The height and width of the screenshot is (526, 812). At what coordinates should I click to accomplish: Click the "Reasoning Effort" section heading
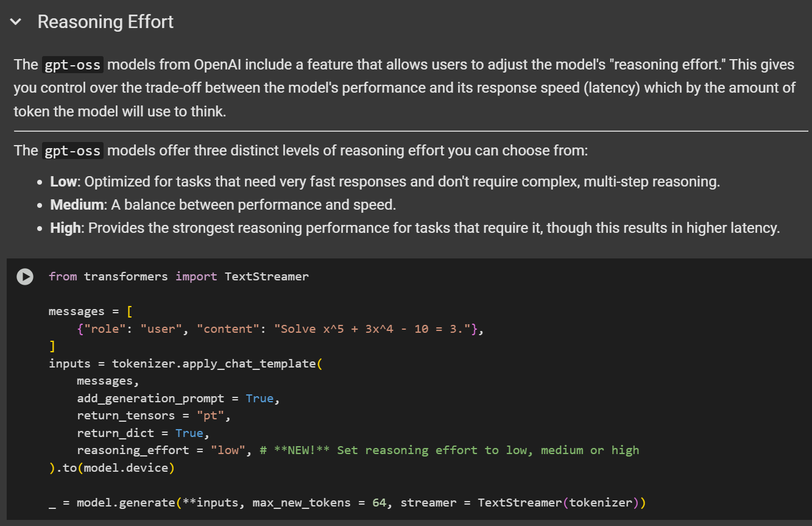point(105,23)
